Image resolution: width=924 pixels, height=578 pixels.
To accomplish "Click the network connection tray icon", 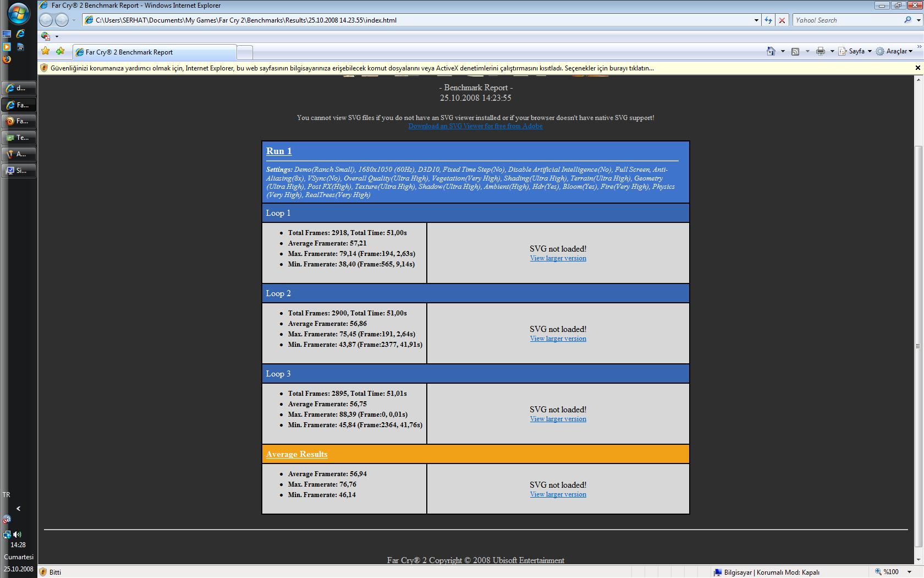I will click(x=7, y=534).
